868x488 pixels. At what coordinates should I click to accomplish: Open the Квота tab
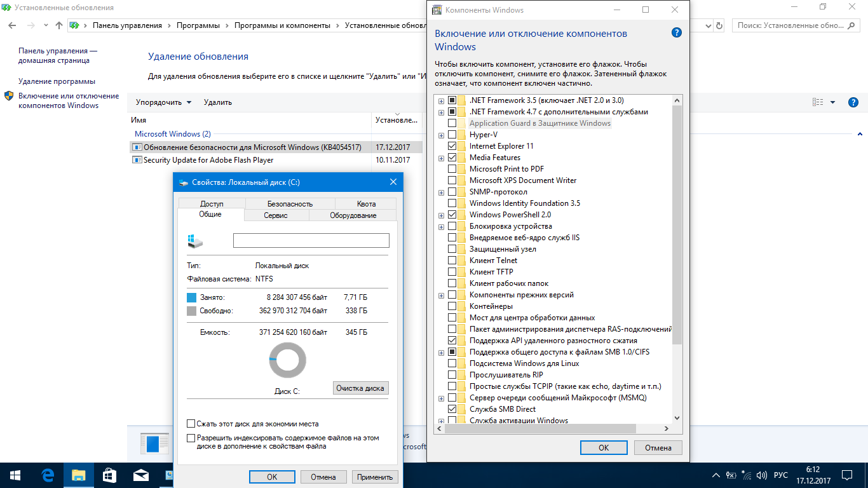click(366, 204)
